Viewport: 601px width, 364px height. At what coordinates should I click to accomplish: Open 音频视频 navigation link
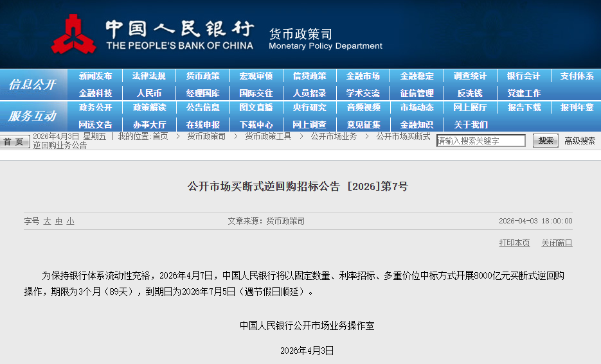click(x=363, y=108)
